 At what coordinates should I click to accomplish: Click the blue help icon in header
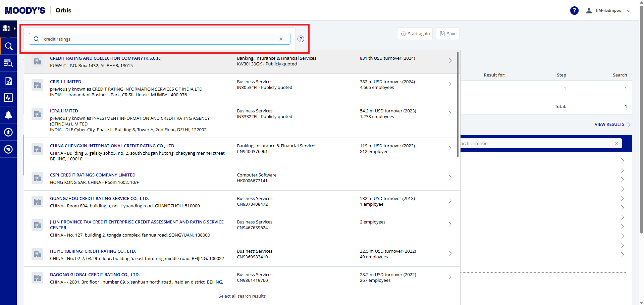pyautogui.click(x=574, y=10)
